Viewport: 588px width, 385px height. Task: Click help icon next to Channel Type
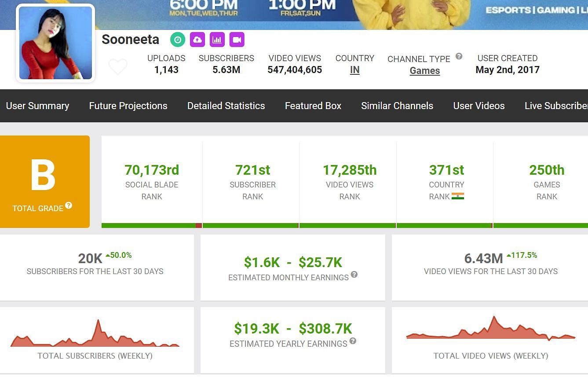459,56
